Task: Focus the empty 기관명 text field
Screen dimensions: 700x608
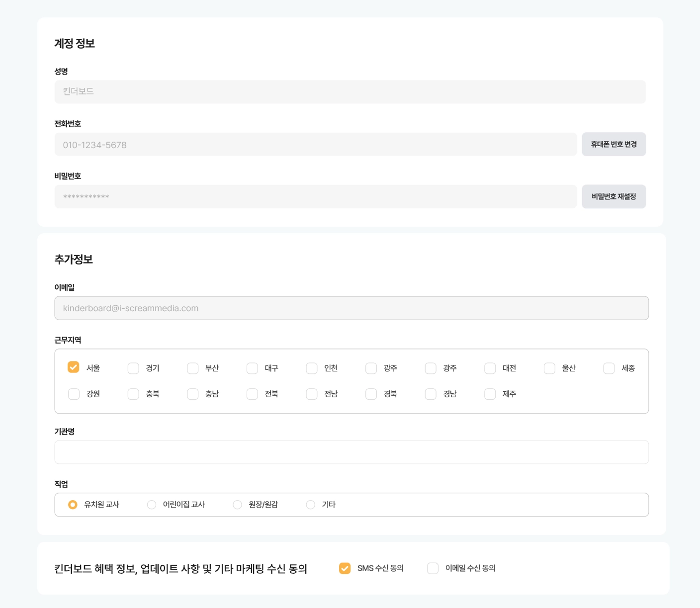Action: 351,452
